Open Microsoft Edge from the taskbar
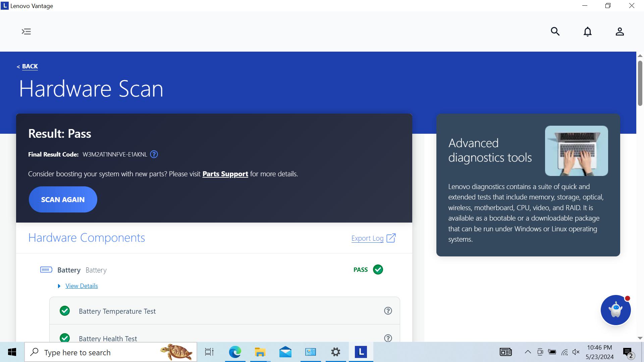The image size is (644, 362). 235,352
